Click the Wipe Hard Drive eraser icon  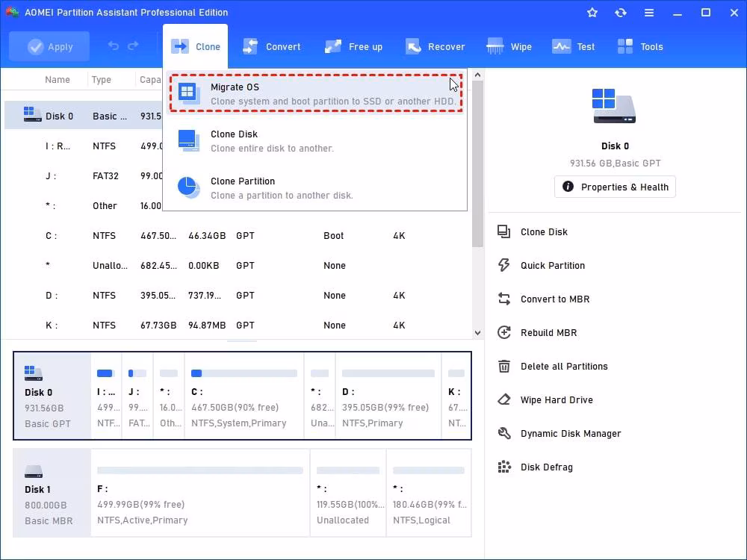(504, 400)
